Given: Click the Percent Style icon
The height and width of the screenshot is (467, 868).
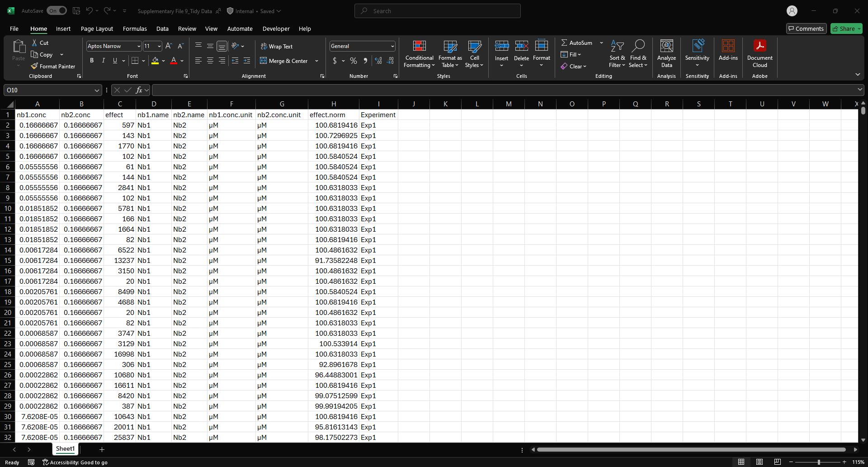Looking at the screenshot, I should coord(354,61).
